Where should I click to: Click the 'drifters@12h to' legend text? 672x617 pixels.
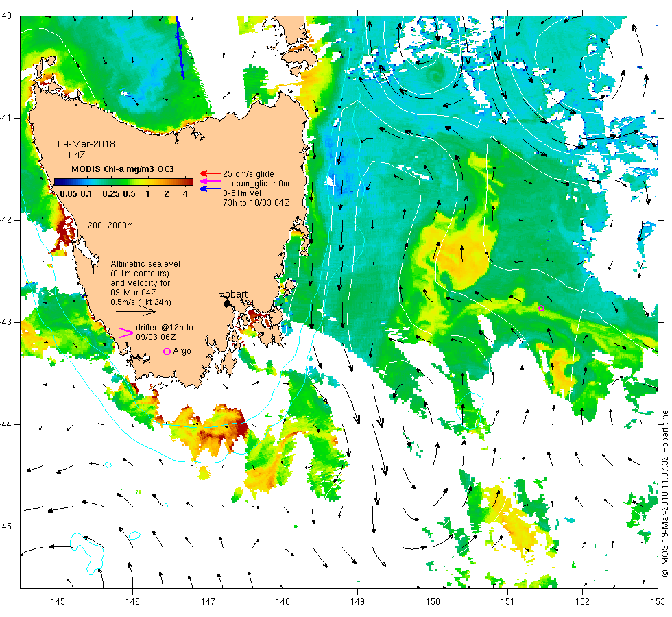pos(165,328)
